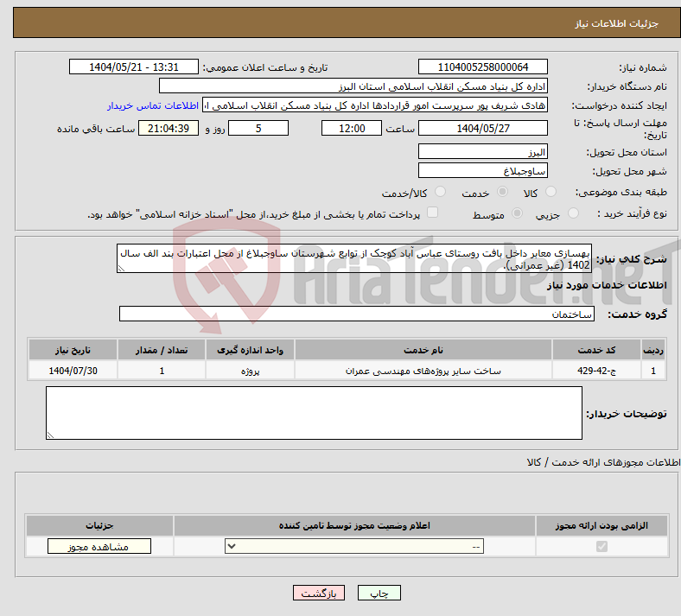
Task: Click the جزئیات اطلاعات نیاز page title
Action: pos(617,23)
